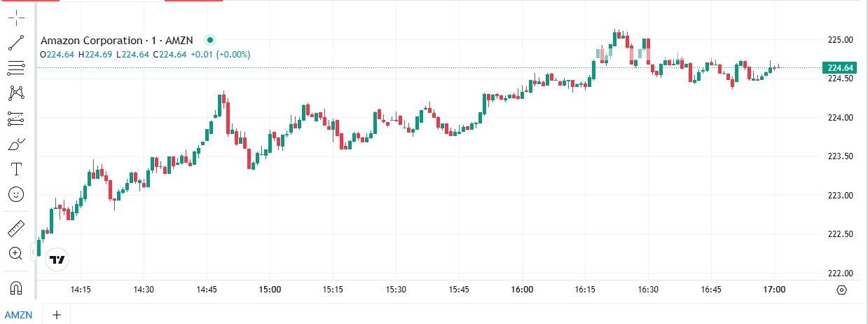Click the 15:00 time axis label
Screen dimensions: 868x324
[270, 289]
